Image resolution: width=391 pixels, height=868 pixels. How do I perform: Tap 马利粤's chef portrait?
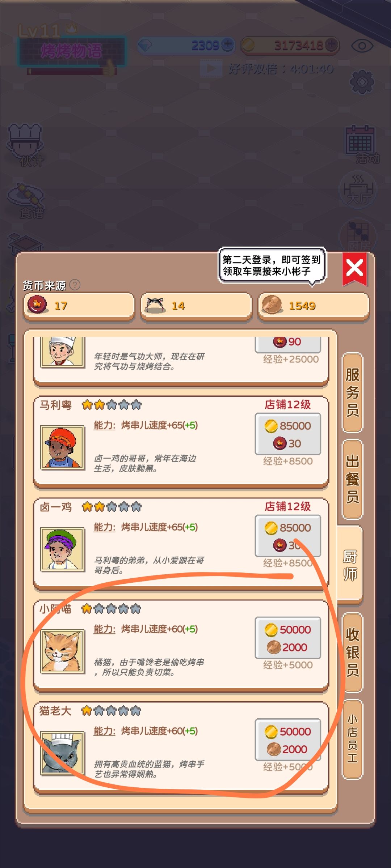pos(62,447)
